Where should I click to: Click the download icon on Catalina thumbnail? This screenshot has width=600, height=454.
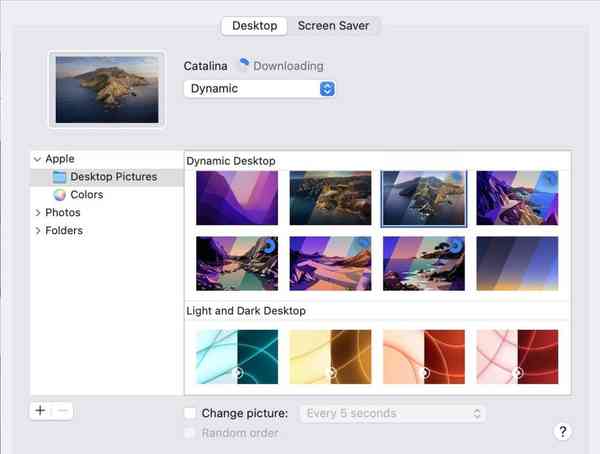pyautogui.click(x=458, y=178)
